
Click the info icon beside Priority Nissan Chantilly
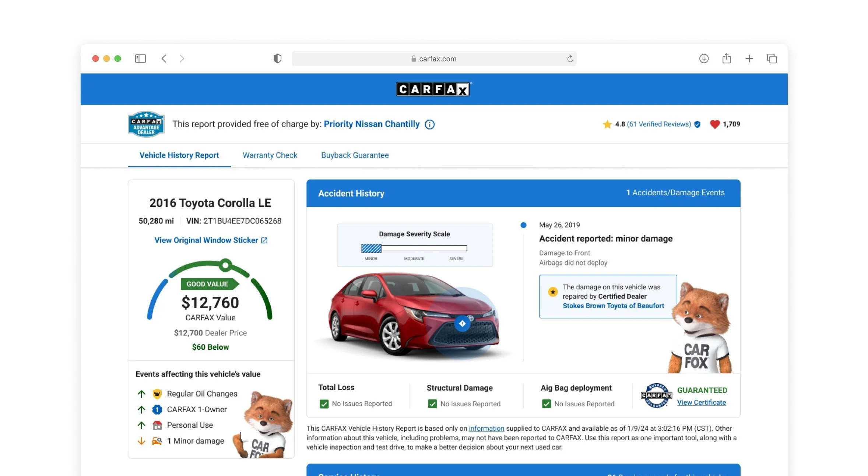[x=429, y=124]
